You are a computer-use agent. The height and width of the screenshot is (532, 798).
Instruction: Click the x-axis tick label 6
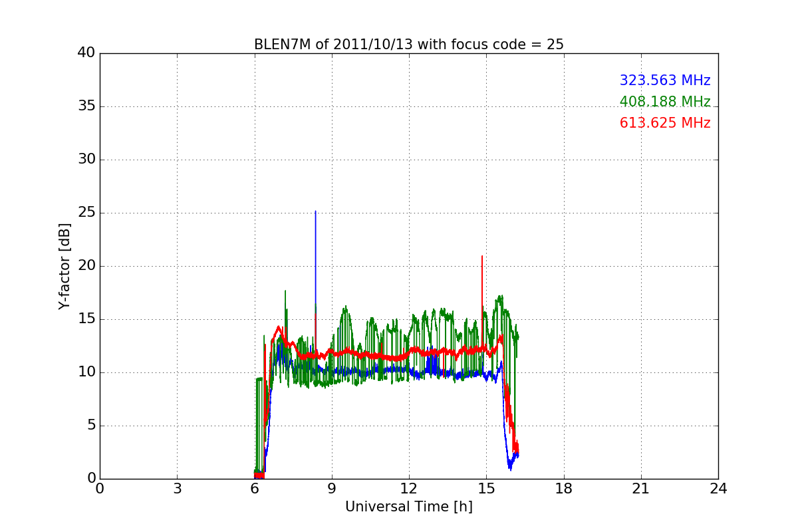[x=255, y=488]
